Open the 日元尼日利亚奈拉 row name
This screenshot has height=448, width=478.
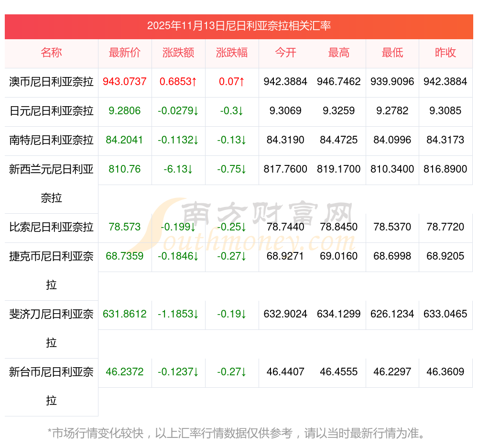pos(51,111)
